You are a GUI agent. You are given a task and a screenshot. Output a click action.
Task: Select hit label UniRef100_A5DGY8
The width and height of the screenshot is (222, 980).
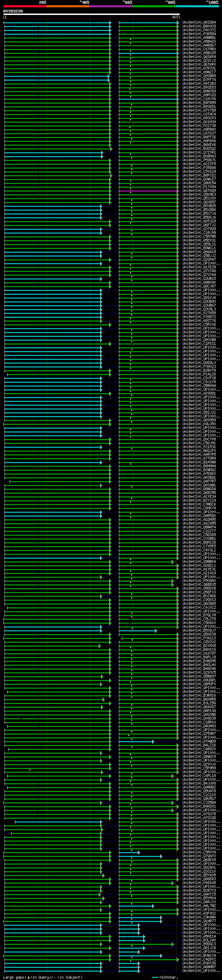[199, 588]
